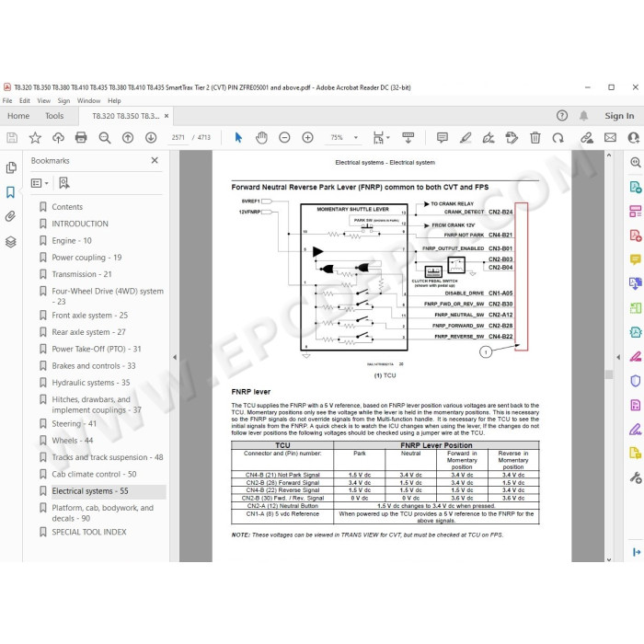Close the Bookmarks pane

click(x=155, y=160)
